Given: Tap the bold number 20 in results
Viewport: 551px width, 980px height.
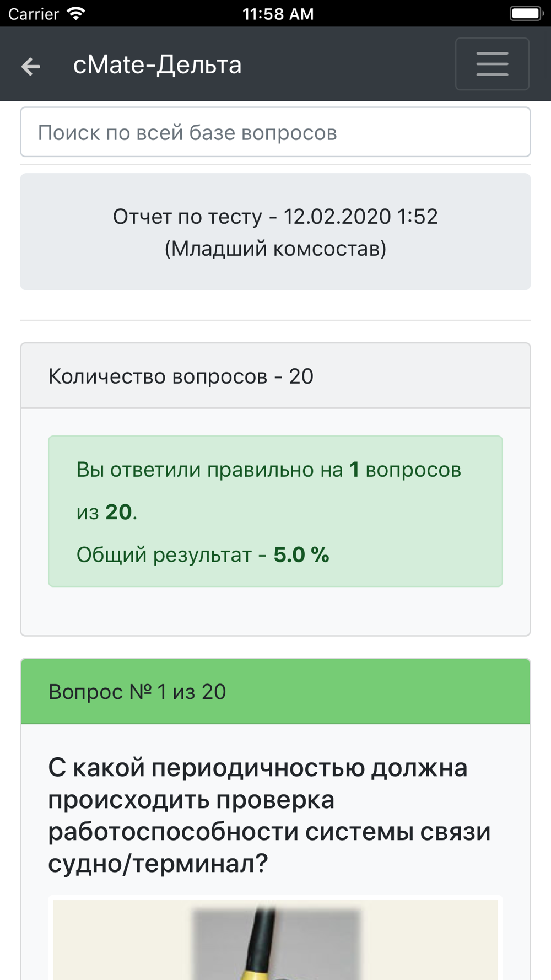Looking at the screenshot, I should [118, 512].
